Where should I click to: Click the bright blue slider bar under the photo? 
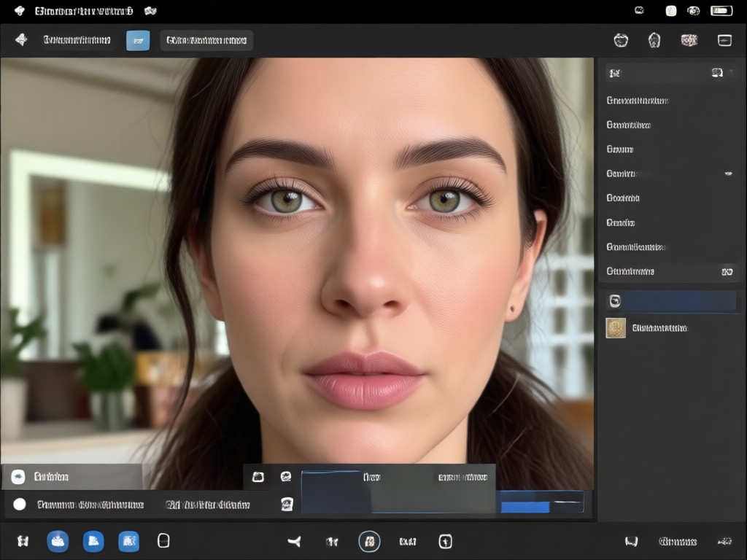pos(525,507)
